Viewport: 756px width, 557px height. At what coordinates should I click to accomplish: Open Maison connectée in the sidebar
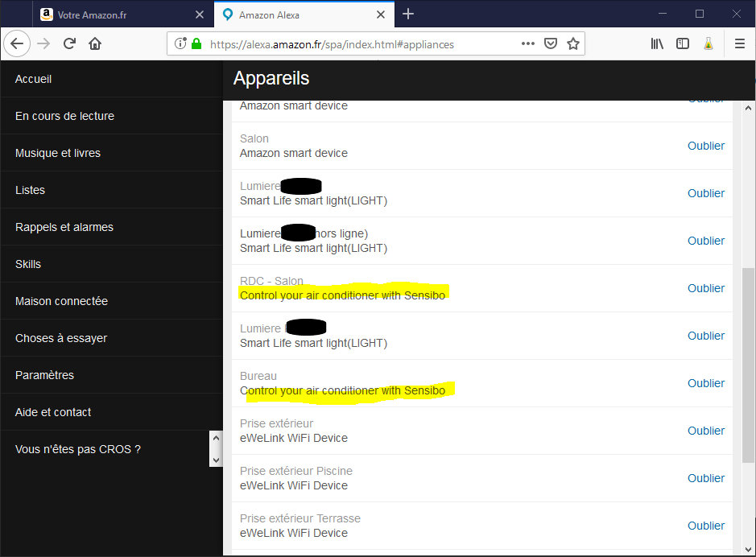61,301
